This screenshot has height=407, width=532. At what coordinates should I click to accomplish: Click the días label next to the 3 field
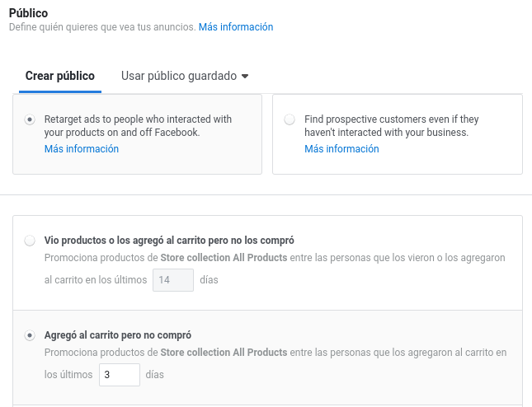point(154,375)
